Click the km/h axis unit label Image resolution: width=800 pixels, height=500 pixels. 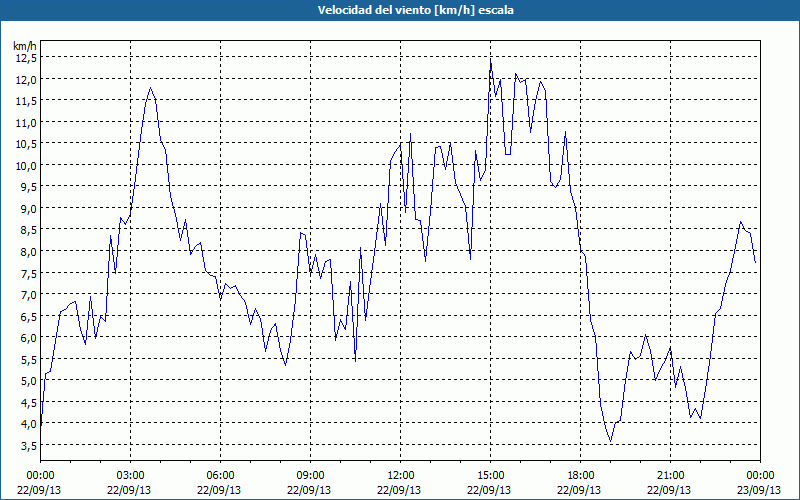coord(25,46)
